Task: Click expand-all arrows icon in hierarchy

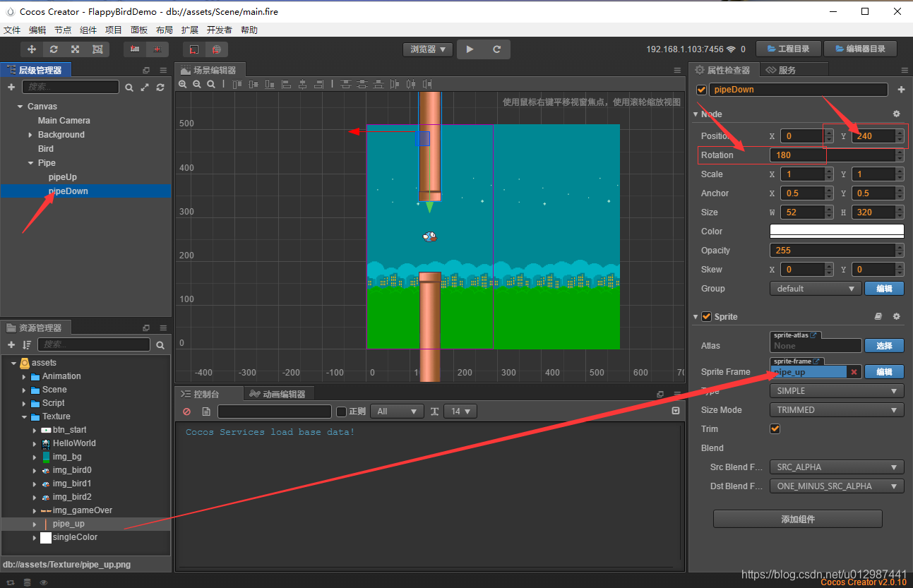Action: [145, 88]
